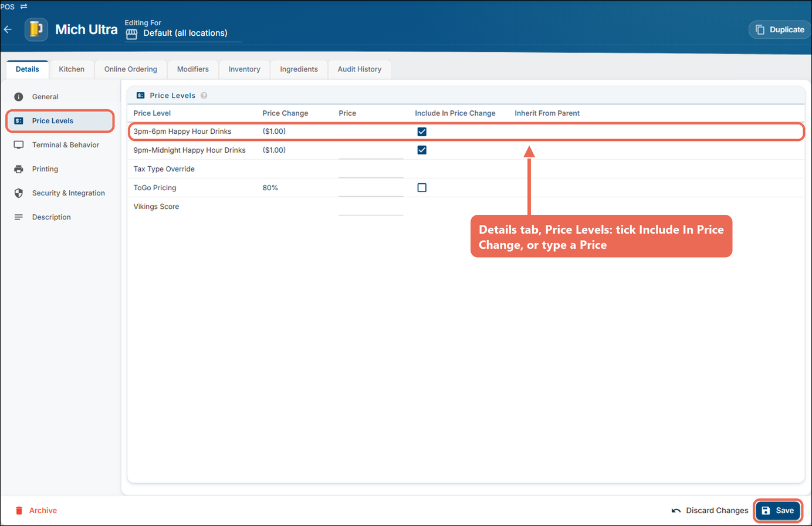Image resolution: width=812 pixels, height=526 pixels.
Task: Click the POS swap arrows icon
Action: tap(23, 6)
